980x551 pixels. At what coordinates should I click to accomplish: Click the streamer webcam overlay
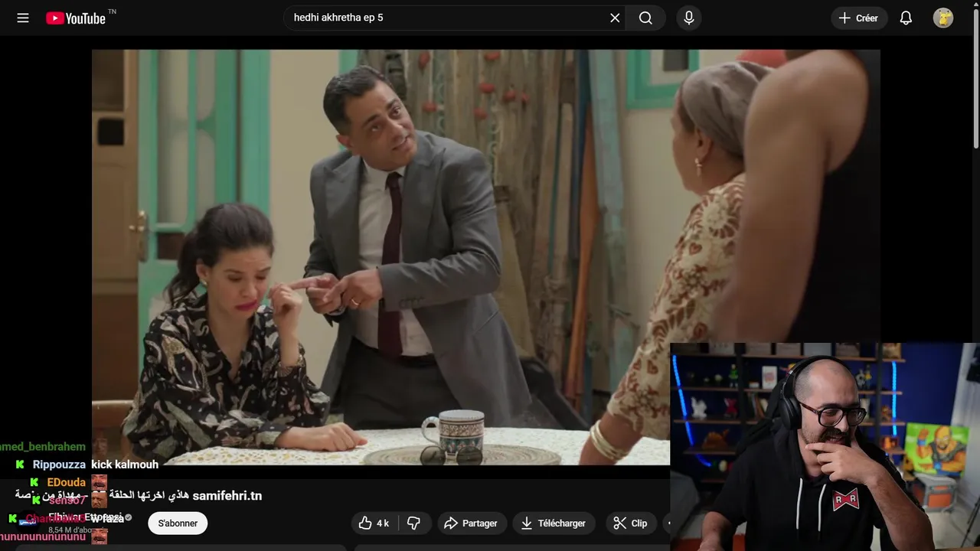click(x=825, y=447)
